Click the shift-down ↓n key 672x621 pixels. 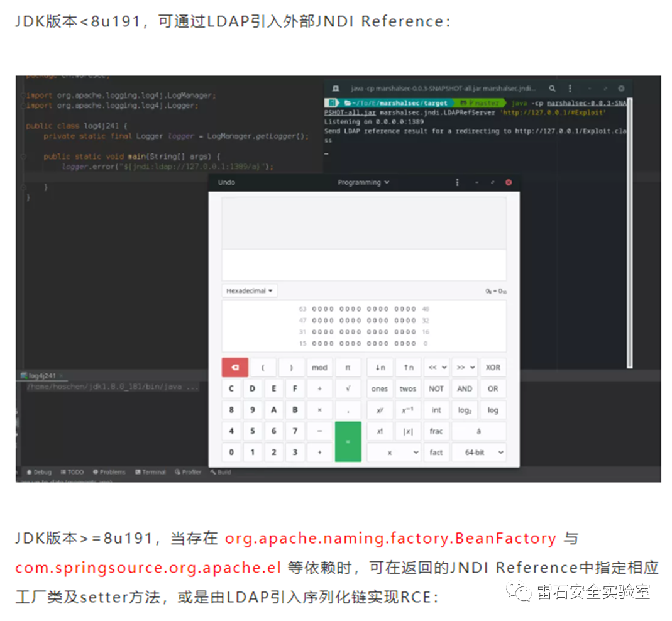point(380,367)
